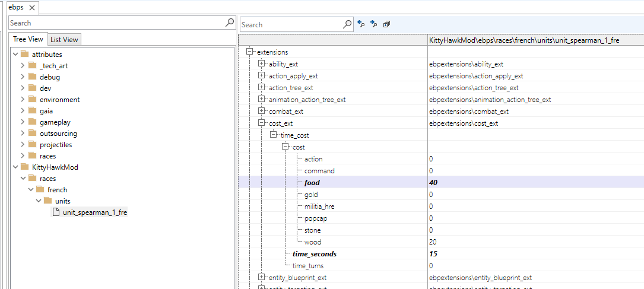Screen dimensions: 644x289
Task: Expand the outsourcing folder
Action: pos(23,134)
